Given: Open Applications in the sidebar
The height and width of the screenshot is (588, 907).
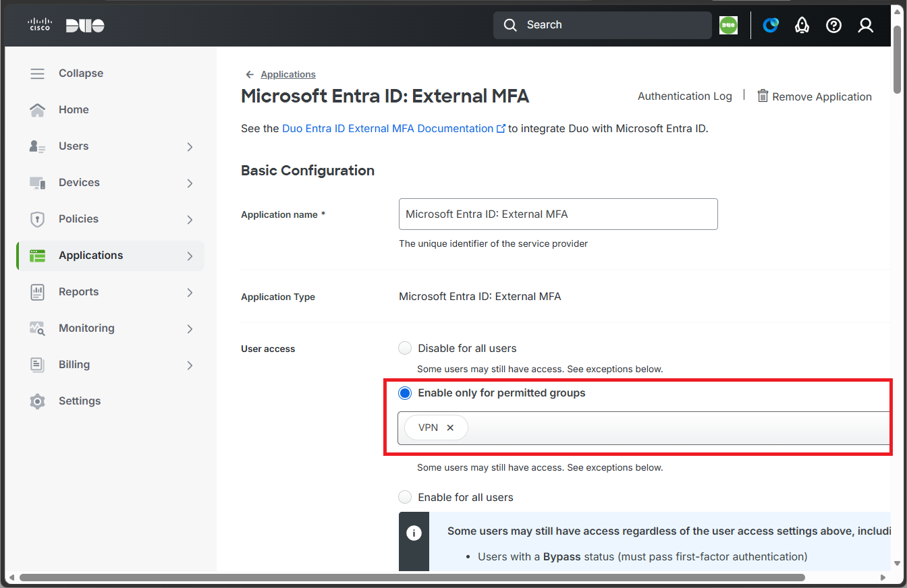Looking at the screenshot, I should point(110,256).
